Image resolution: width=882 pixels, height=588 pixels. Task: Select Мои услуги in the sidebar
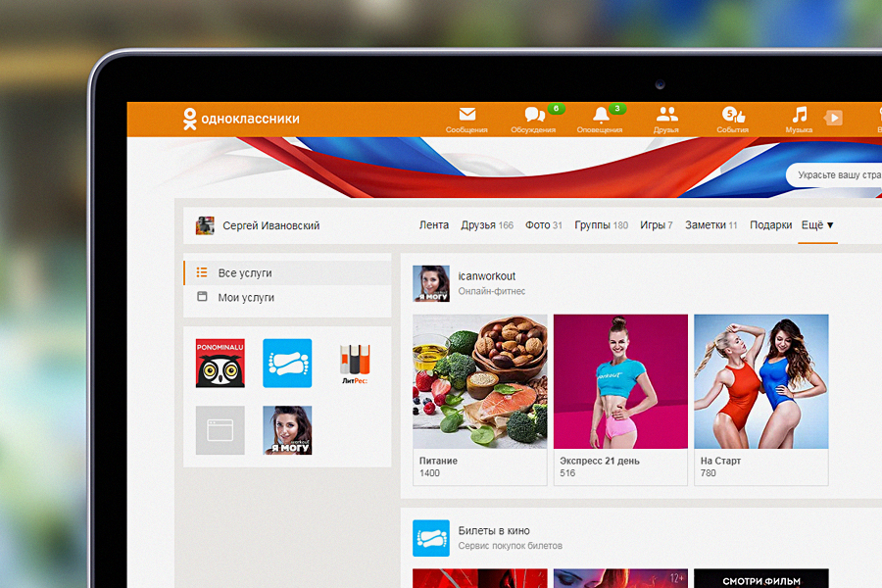click(x=287, y=297)
